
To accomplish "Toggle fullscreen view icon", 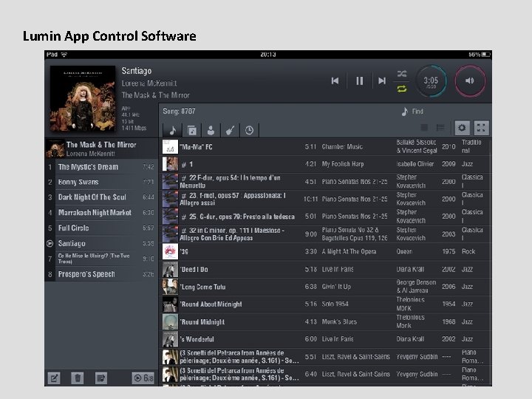I will point(481,128).
